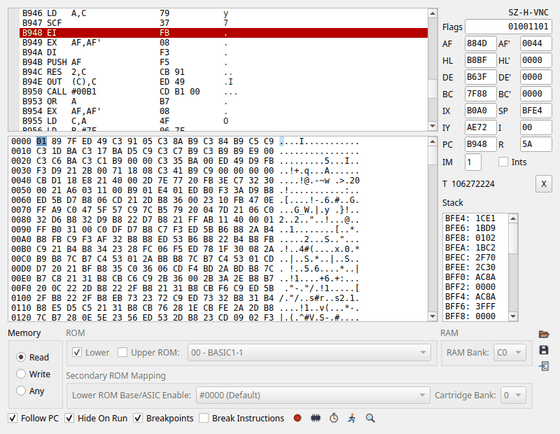
Task: Open the RAM Bank dropdown
Action: pos(509,353)
